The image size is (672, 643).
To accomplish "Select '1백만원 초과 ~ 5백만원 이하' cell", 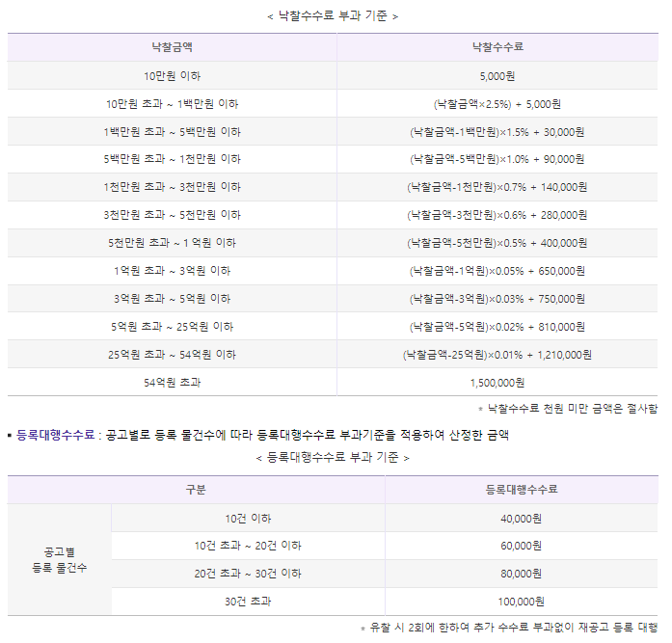I will 172,131.
